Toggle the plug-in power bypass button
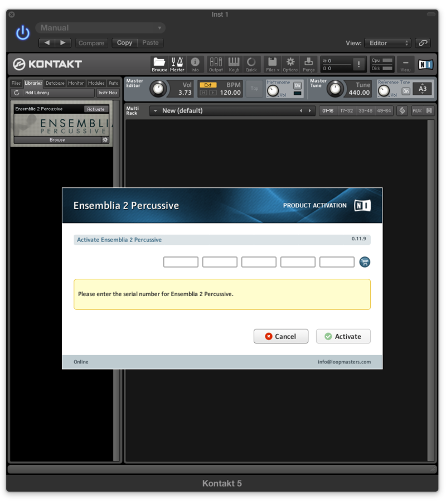Image resolution: width=446 pixels, height=504 pixels. click(x=23, y=33)
